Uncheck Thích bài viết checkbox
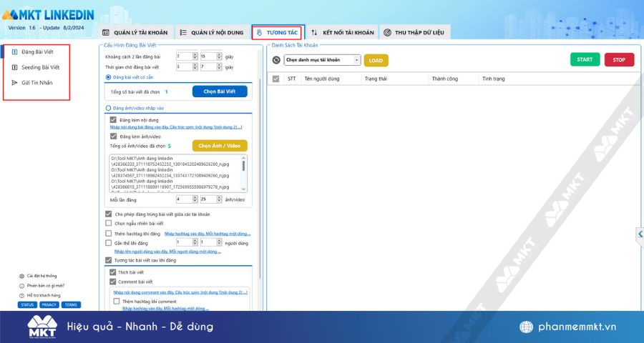 coord(113,272)
